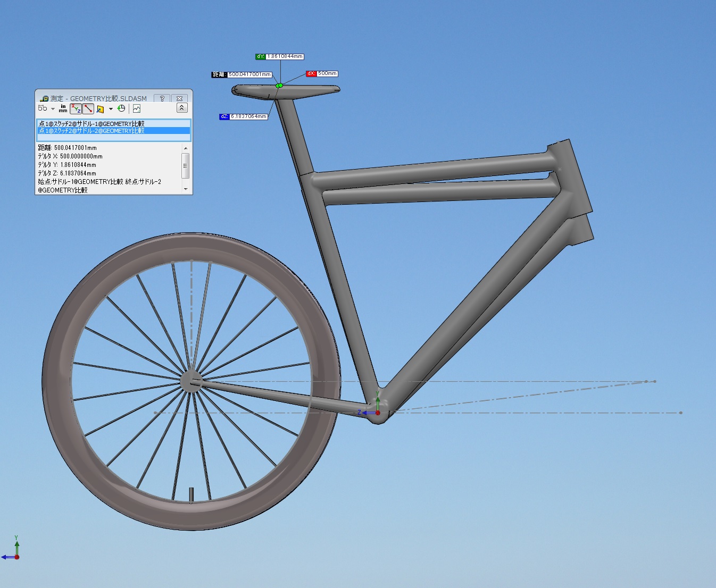The height and width of the screenshot is (588, 716).
Task: Toggle the XYZ measurements display
Action: tap(76, 108)
